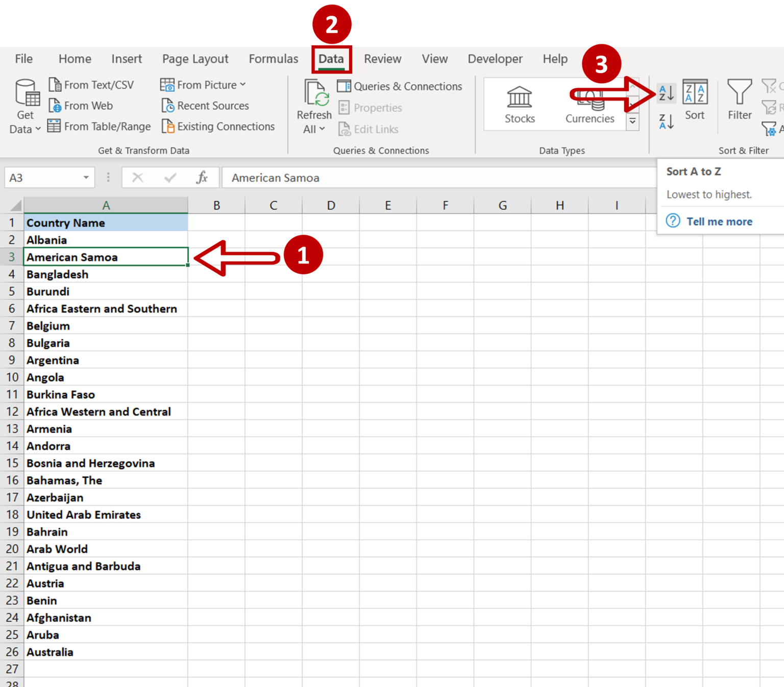
Task: Click the Sort Z to A icon
Action: [665, 121]
